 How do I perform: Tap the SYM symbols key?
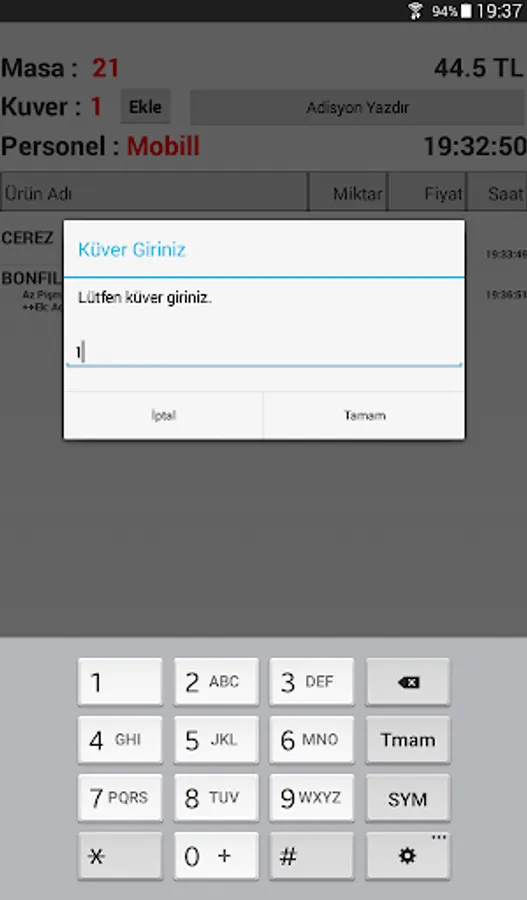point(408,798)
